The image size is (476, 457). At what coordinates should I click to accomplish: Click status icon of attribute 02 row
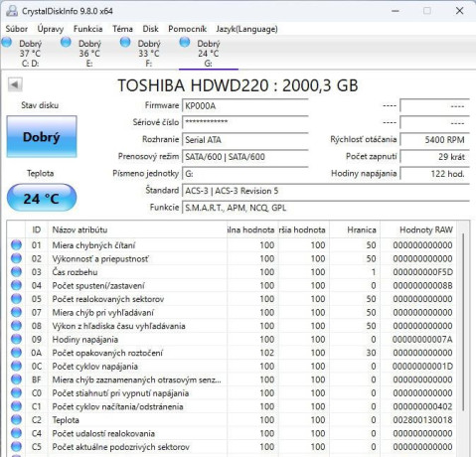pos(16,258)
